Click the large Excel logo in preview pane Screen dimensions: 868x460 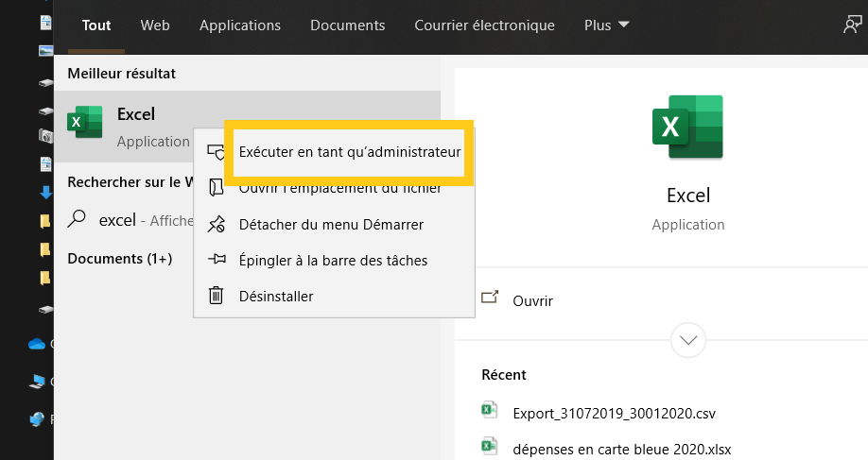(x=687, y=128)
